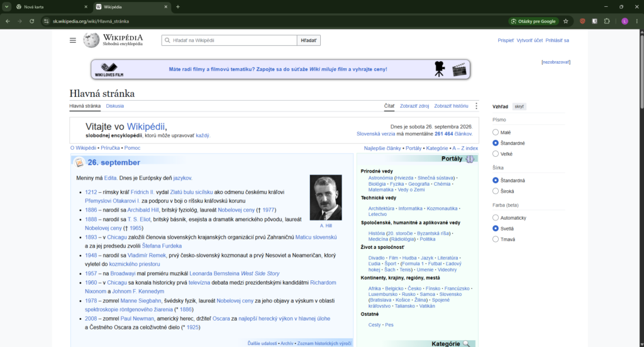Screen dimensions: 644x347
Task: Open Chrome three-dot menu
Action: 636,21
